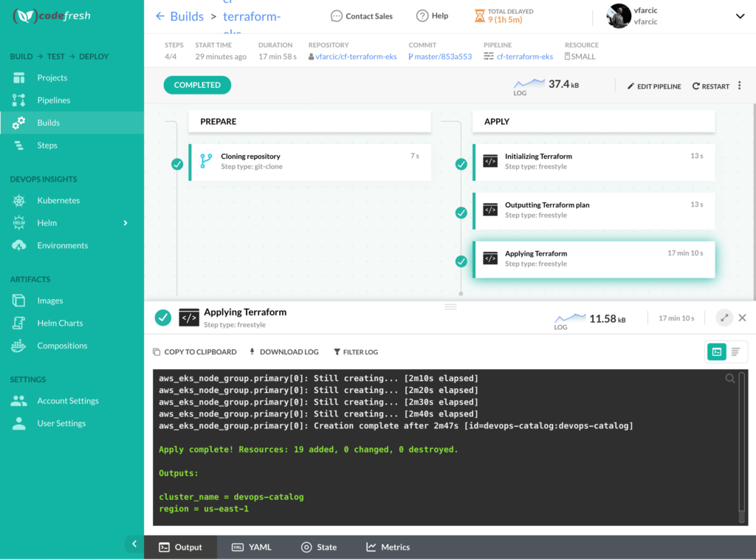Click the Compositions docker icon

(18, 346)
